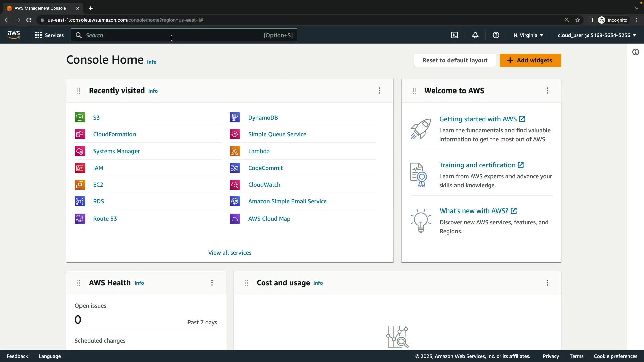Open the CloudShell terminal icon
This screenshot has width=644, height=362.
[454, 35]
